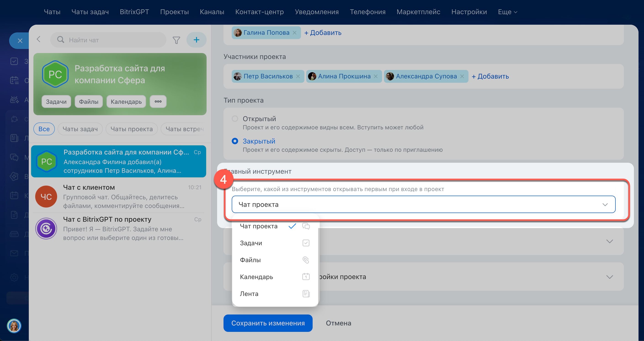
Task: Create new chat with plus icon
Action: [x=197, y=40]
